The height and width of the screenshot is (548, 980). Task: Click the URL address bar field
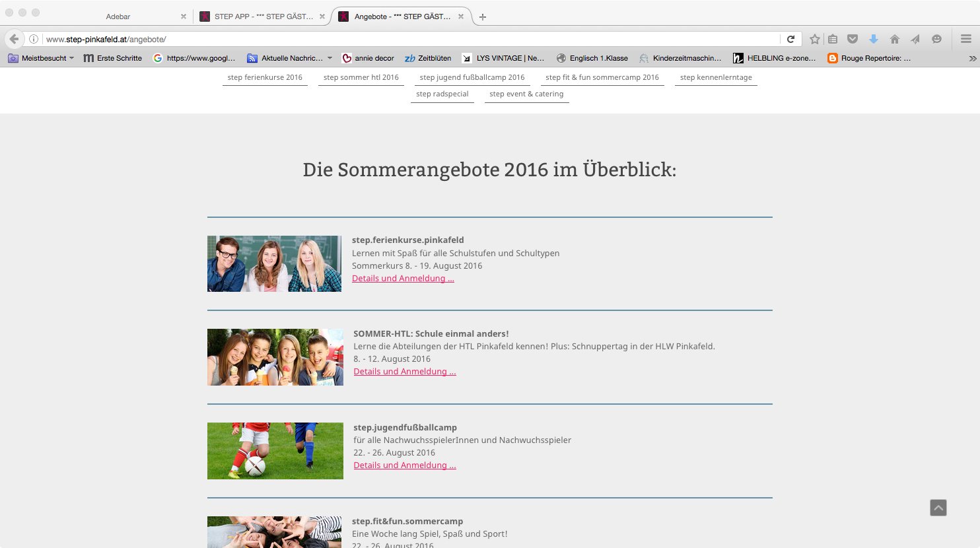click(409, 39)
